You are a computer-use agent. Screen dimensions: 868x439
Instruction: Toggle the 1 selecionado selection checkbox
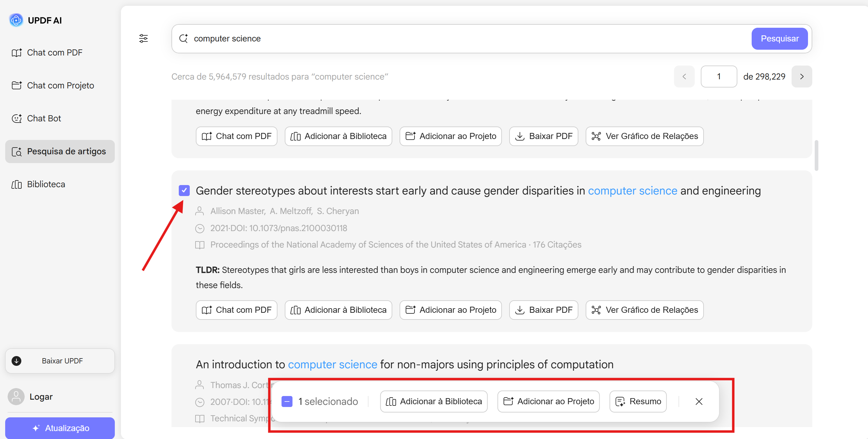tap(287, 401)
